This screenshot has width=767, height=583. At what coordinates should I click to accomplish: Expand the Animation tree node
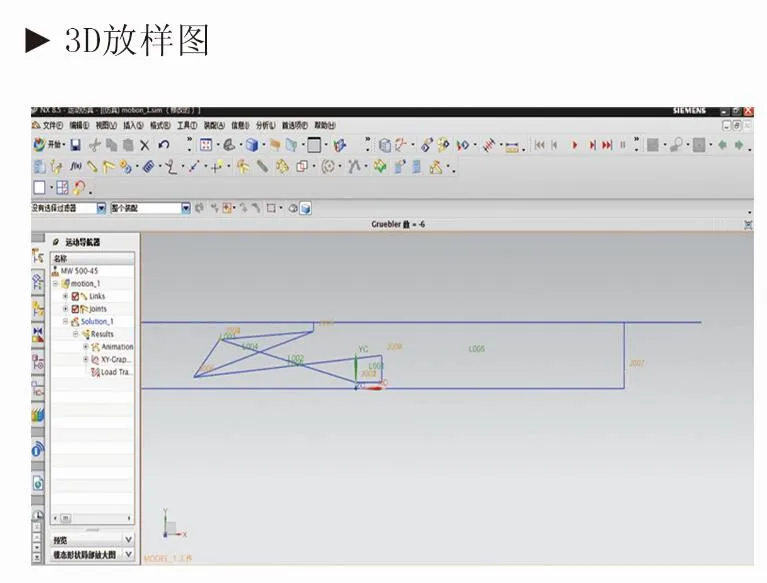click(86, 347)
